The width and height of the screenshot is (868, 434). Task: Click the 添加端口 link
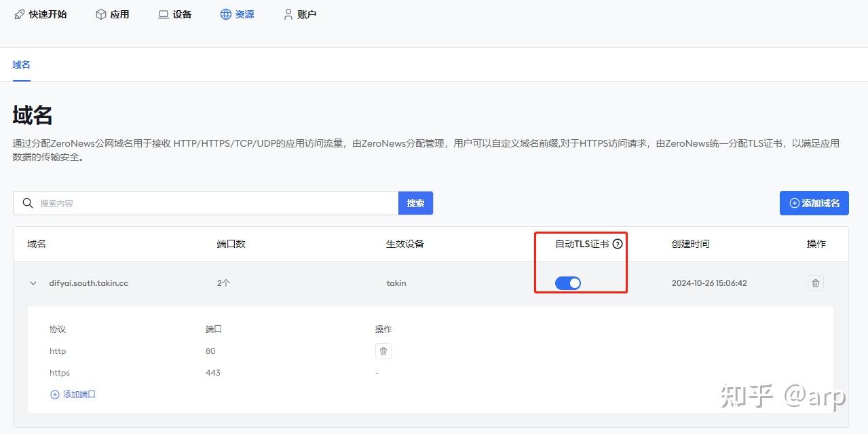[73, 394]
